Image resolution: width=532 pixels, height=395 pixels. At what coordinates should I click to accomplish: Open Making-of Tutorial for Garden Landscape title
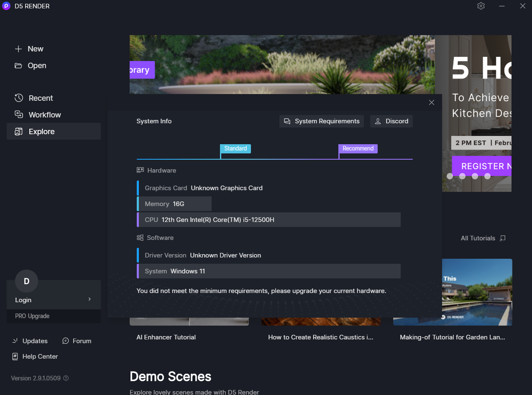[x=453, y=337]
